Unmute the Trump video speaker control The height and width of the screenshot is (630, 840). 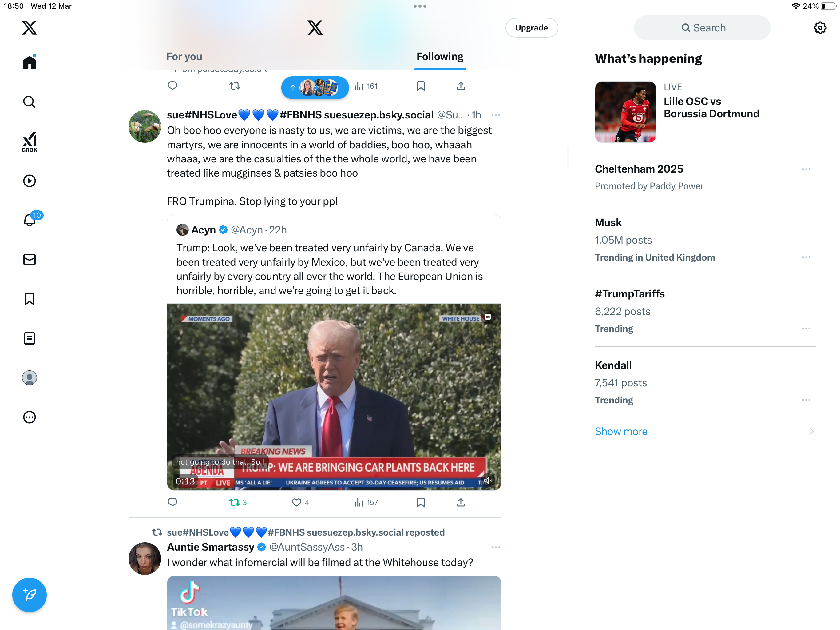coord(488,481)
